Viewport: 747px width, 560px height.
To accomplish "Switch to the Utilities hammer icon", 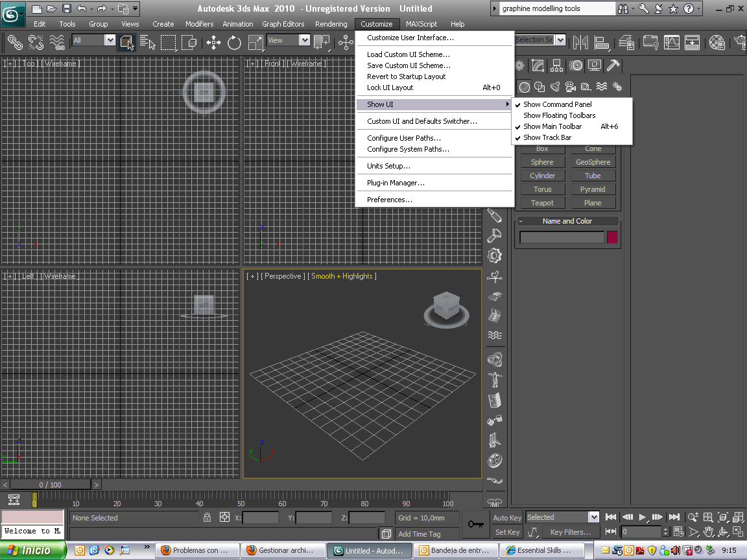I will click(613, 65).
